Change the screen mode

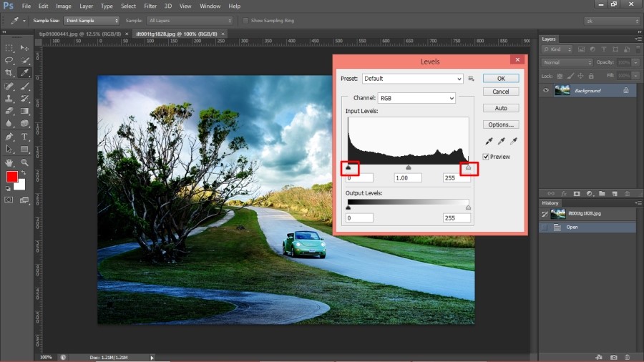24,200
